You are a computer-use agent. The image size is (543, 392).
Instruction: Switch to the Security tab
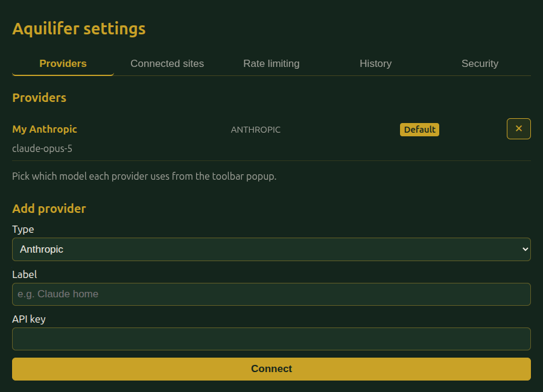[x=480, y=64]
